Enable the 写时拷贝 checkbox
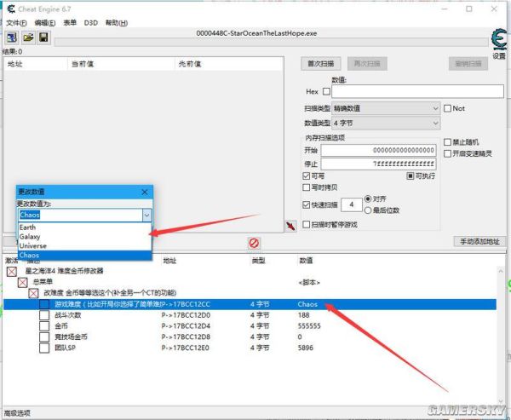Screen dimensions: 511x420 pyautogui.click(x=306, y=187)
